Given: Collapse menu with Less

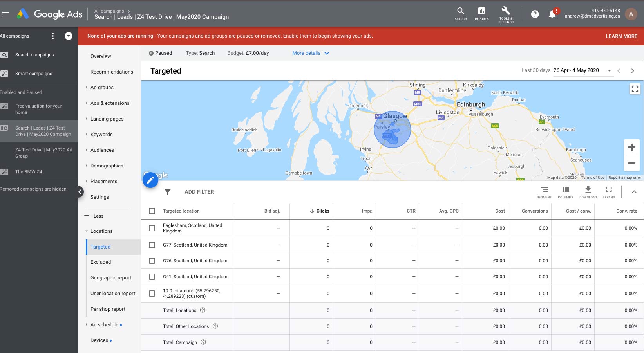Looking at the screenshot, I should [x=94, y=216].
